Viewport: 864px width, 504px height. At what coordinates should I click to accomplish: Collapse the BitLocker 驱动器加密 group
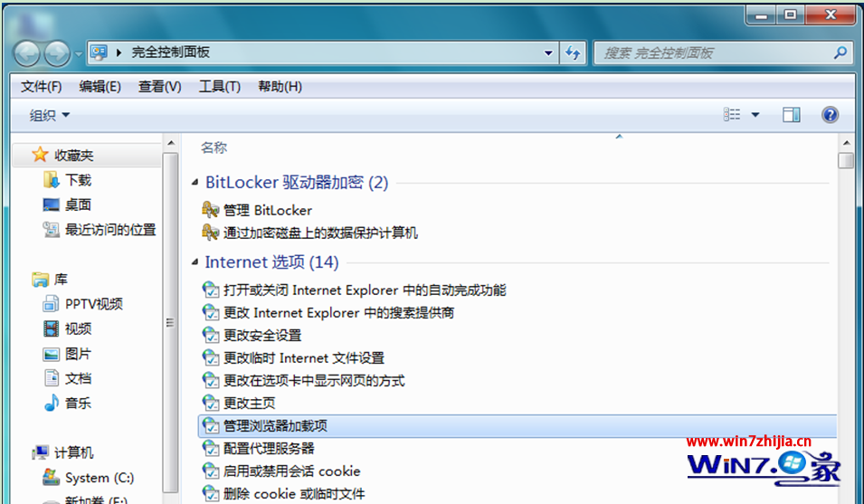tap(195, 182)
